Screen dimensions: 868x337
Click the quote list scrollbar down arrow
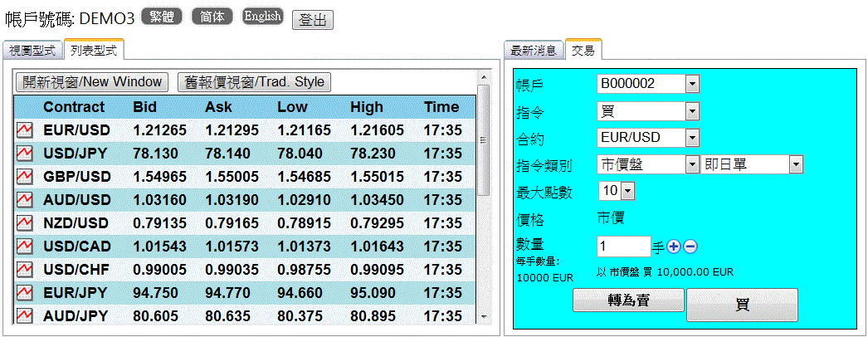click(483, 316)
